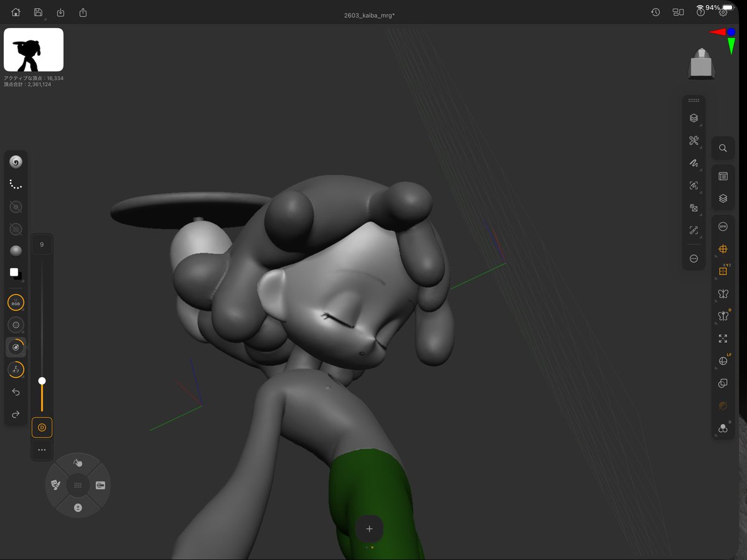Click the frame view arrows icon
The image size is (747, 560).
point(723,338)
